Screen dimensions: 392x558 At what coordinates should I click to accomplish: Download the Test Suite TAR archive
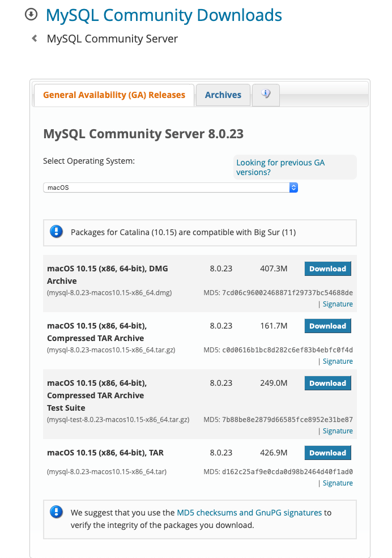[327, 383]
